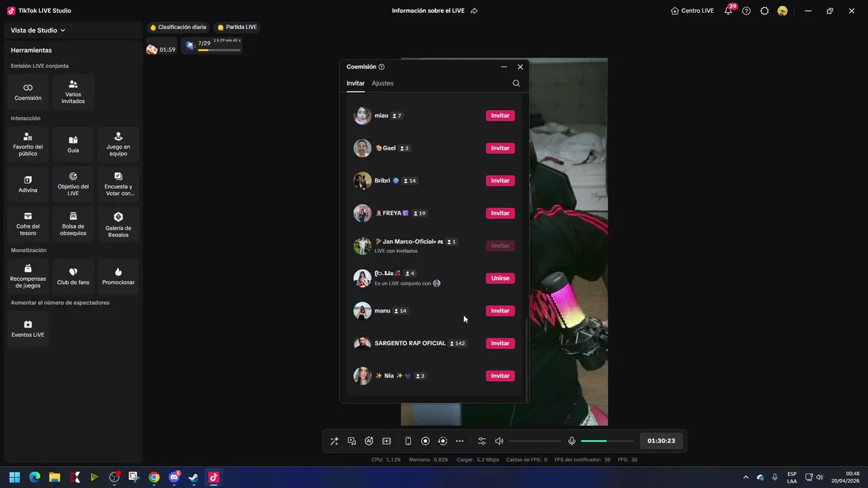Open Recompensas de juegos tool

tap(28, 277)
